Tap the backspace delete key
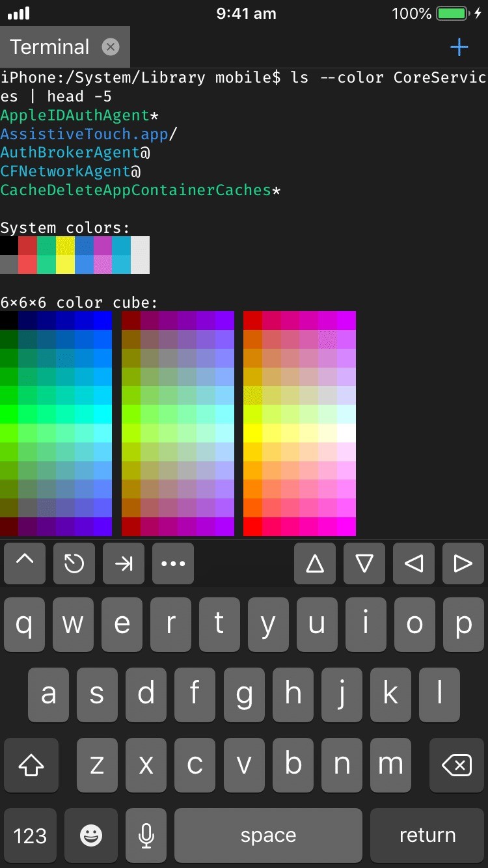 [x=457, y=765]
